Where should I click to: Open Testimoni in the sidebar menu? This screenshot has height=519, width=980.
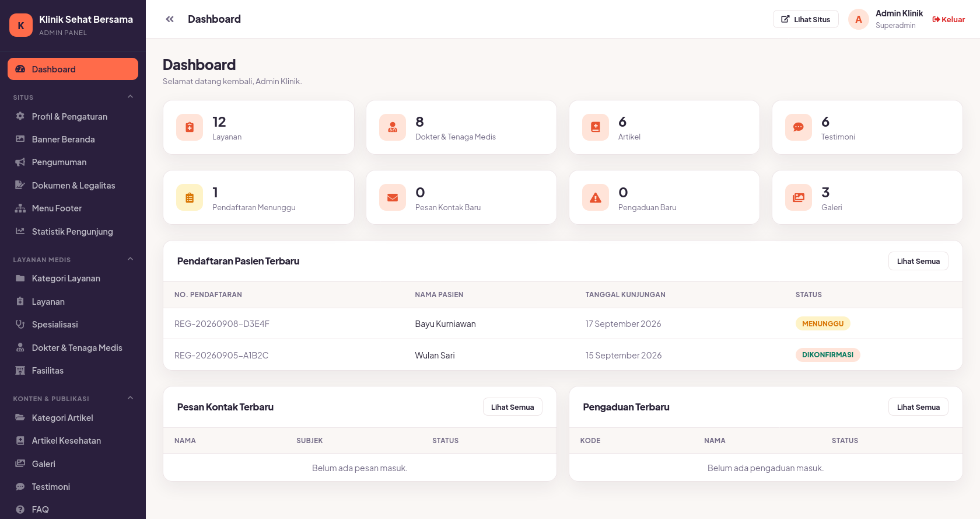click(x=73, y=487)
